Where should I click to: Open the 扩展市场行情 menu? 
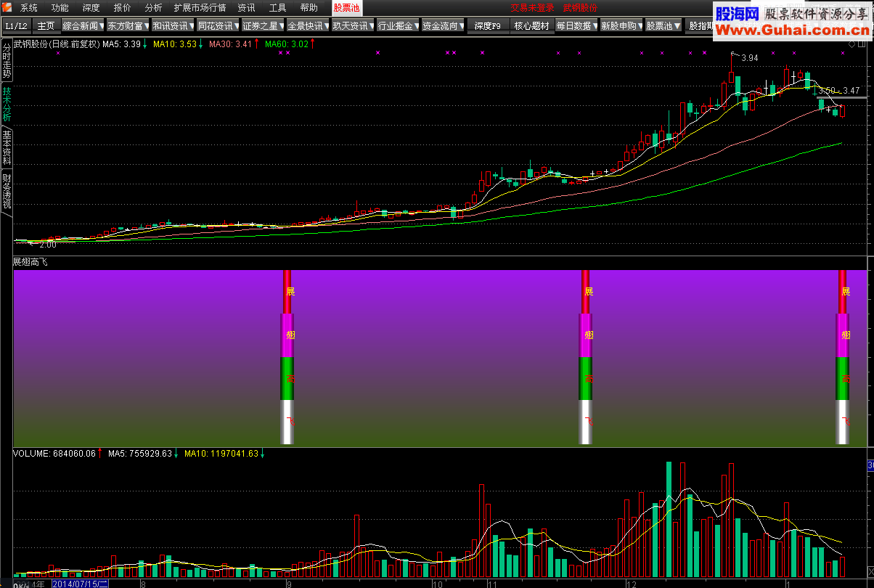pyautogui.click(x=200, y=8)
